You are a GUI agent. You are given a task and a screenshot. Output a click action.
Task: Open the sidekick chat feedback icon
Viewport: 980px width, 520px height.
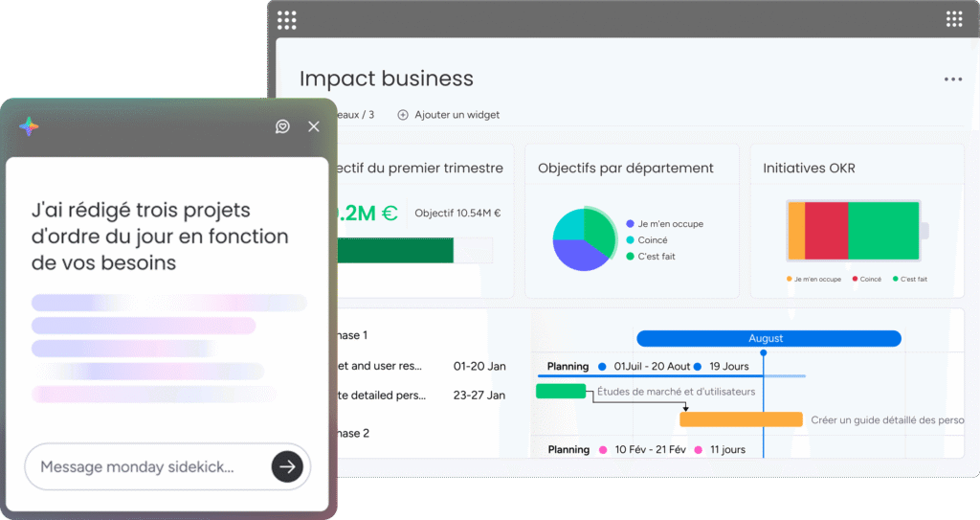tap(282, 126)
